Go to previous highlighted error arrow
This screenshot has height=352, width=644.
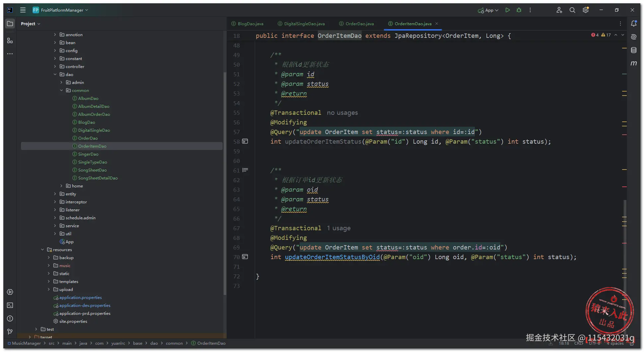click(x=616, y=35)
